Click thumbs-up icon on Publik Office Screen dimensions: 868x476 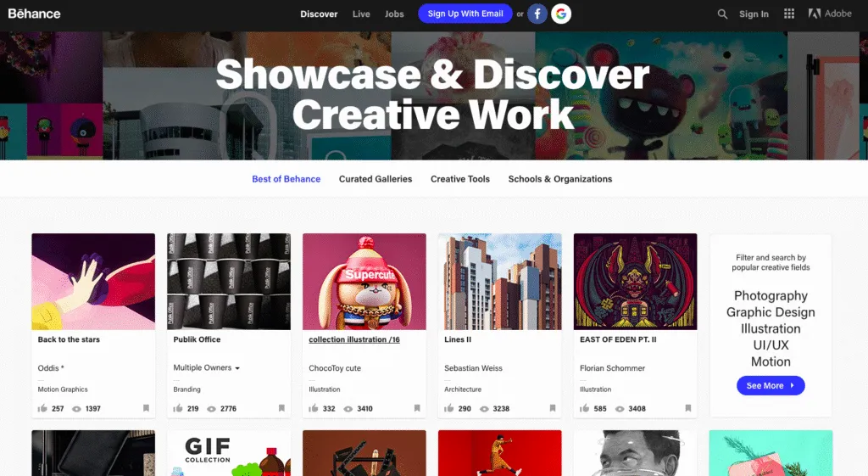(x=178, y=408)
